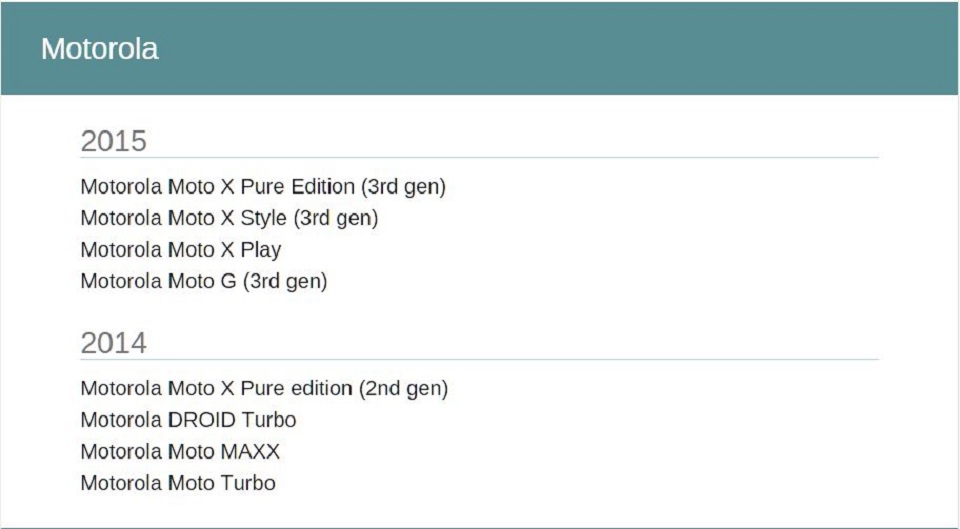Screen dimensions: 960x529
Task: Select Motorola Moto X Style (3rd gen)
Action: (x=230, y=218)
